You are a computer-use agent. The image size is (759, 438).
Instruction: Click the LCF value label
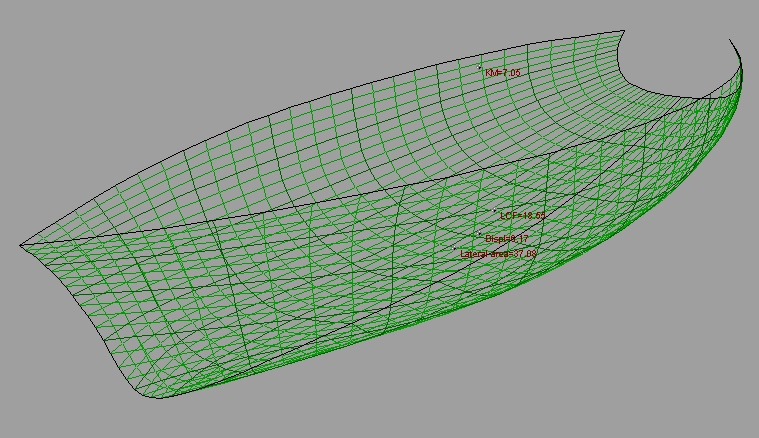click(523, 215)
